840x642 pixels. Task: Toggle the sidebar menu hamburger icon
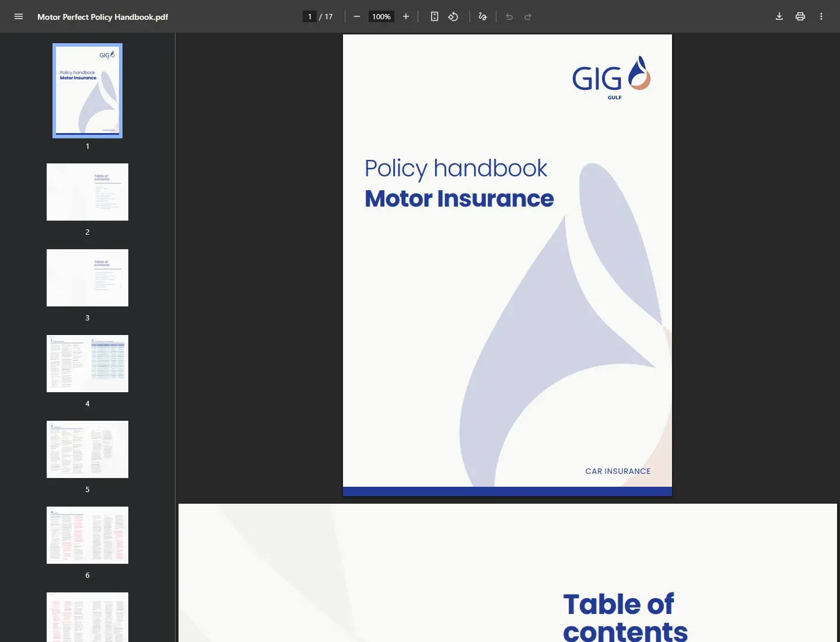click(19, 16)
